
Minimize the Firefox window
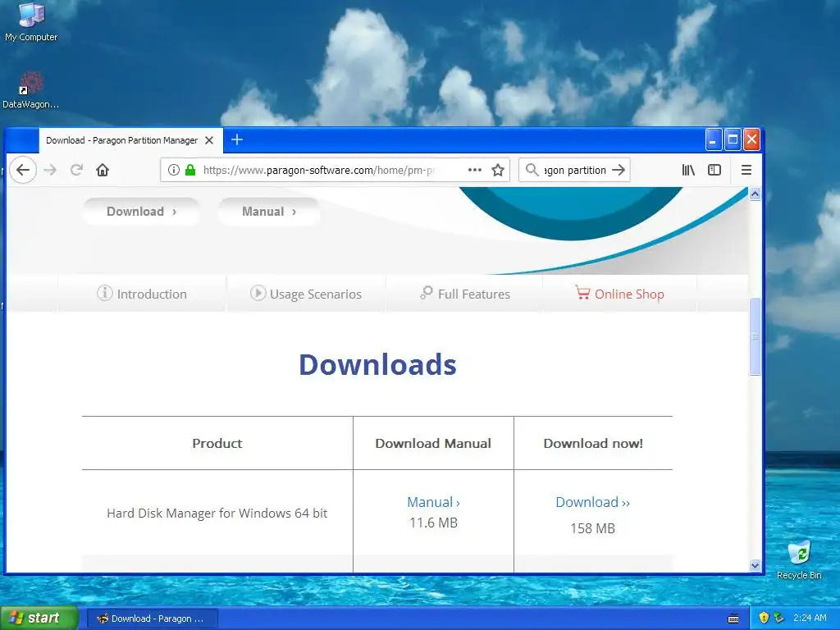[x=713, y=139]
